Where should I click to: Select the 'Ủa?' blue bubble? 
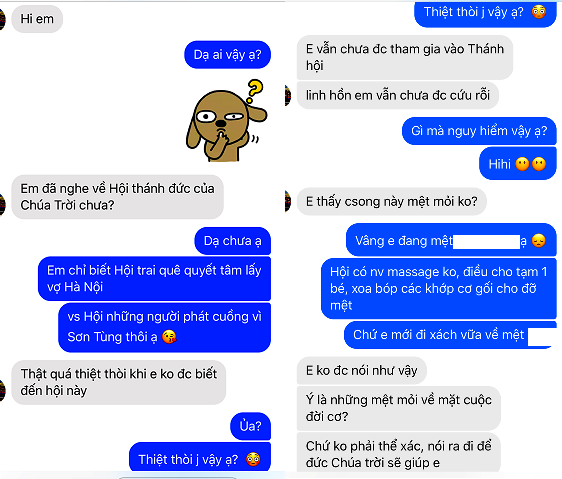point(251,426)
